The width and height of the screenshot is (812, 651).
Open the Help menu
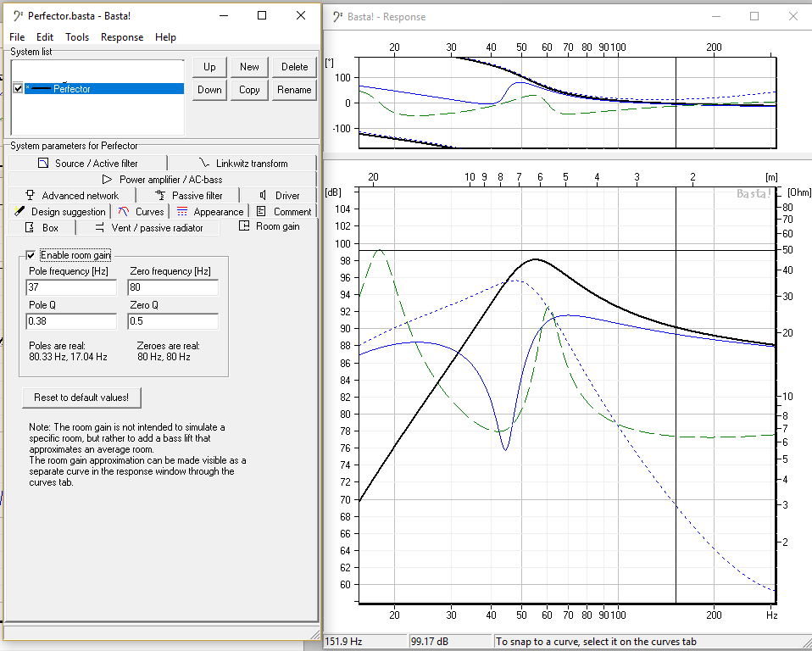coord(166,37)
